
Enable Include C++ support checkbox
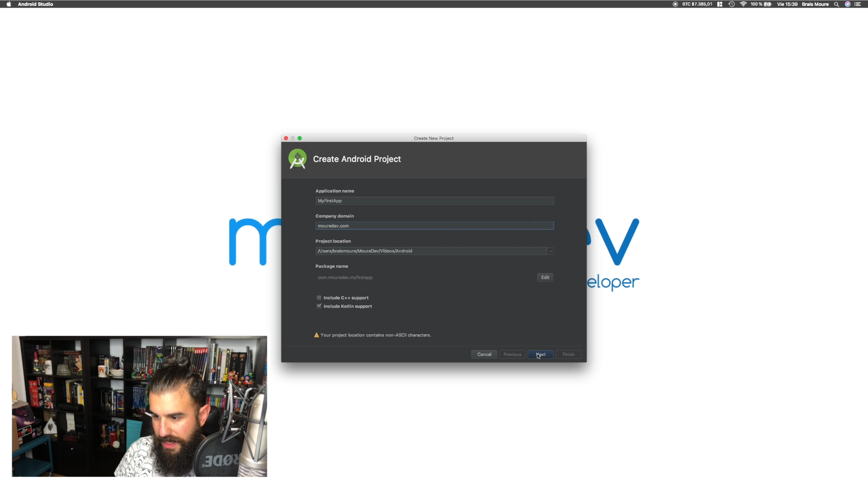point(319,298)
